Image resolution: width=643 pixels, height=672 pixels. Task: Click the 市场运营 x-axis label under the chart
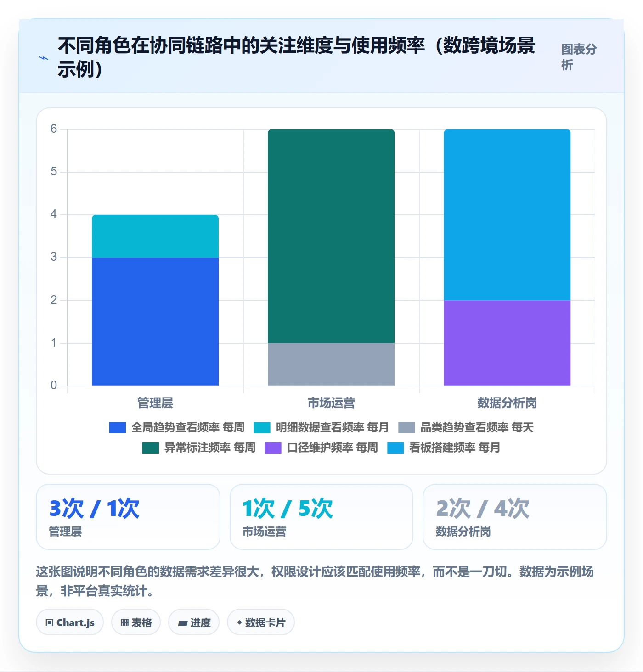(x=331, y=403)
